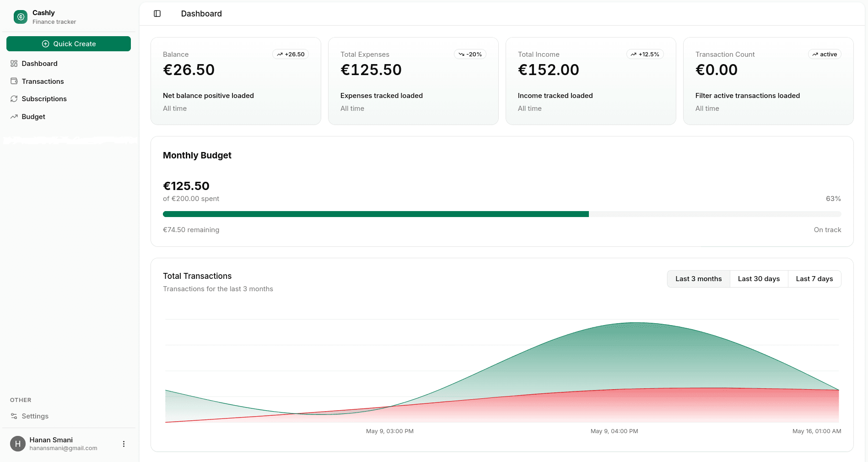
Task: Open the Budget page
Action: coord(69,117)
